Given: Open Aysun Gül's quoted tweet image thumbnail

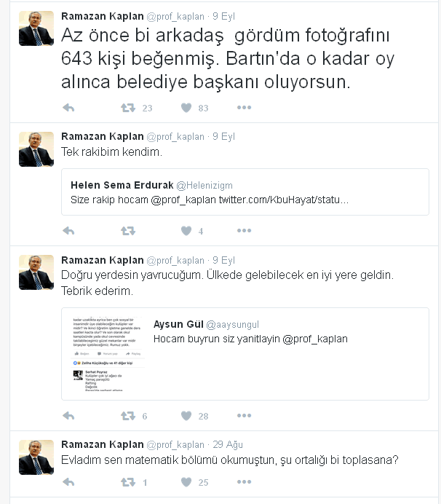Looking at the screenshot, I should tap(108, 353).
